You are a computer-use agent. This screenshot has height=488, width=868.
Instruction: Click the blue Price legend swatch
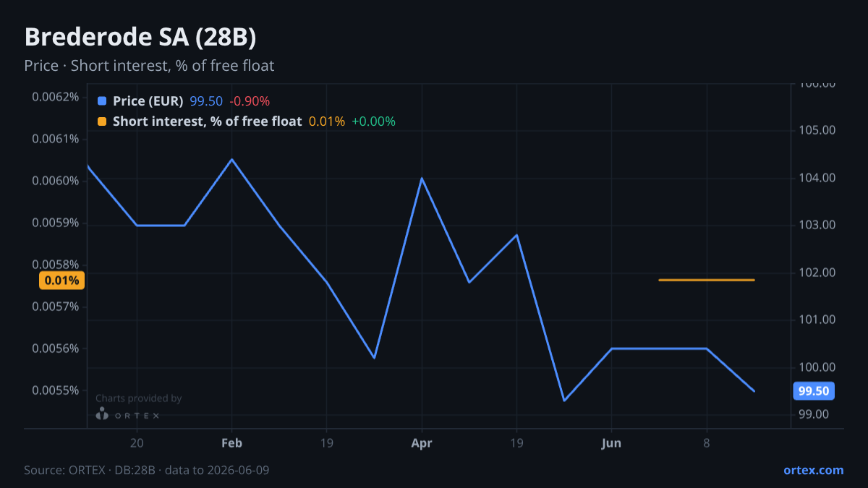coord(101,101)
